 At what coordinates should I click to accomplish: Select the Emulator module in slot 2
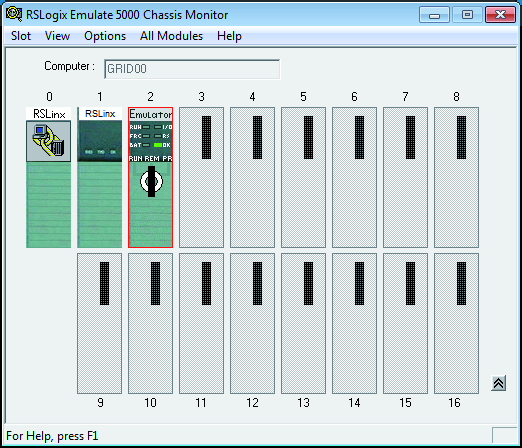tap(150, 177)
